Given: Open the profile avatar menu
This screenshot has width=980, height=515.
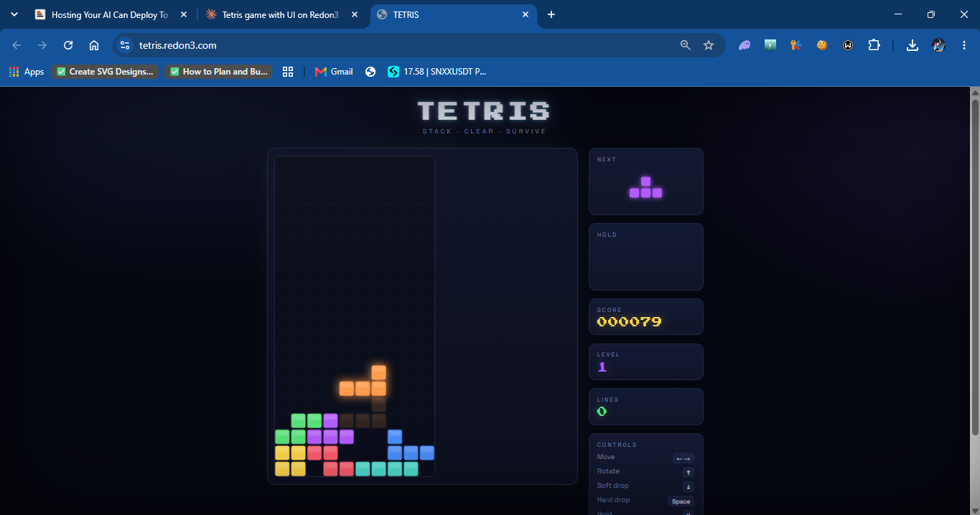Looking at the screenshot, I should 938,45.
